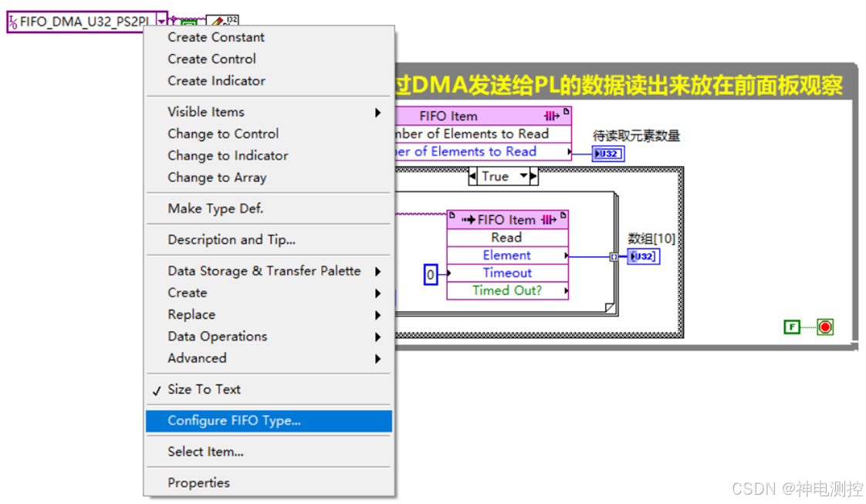Click the yellow DMA comment label
Screen dimensions: 866x504
[x=619, y=86]
